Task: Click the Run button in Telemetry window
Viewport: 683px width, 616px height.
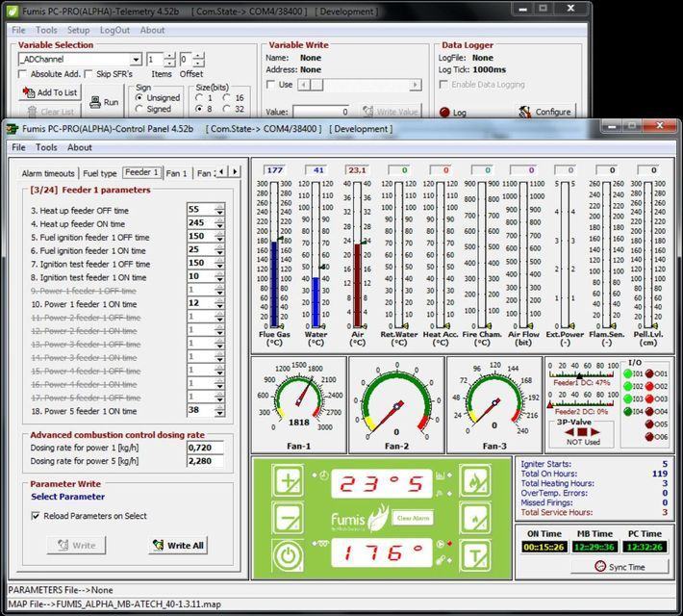Action: click(x=104, y=102)
